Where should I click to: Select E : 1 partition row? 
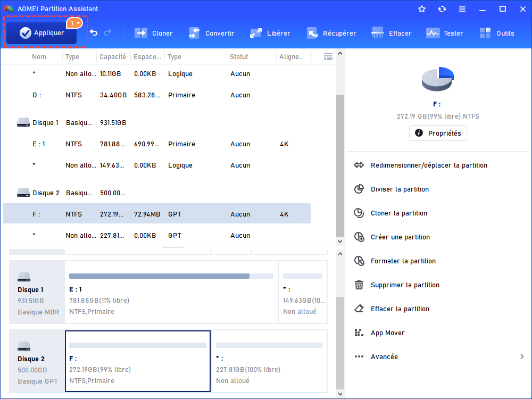pos(157,144)
